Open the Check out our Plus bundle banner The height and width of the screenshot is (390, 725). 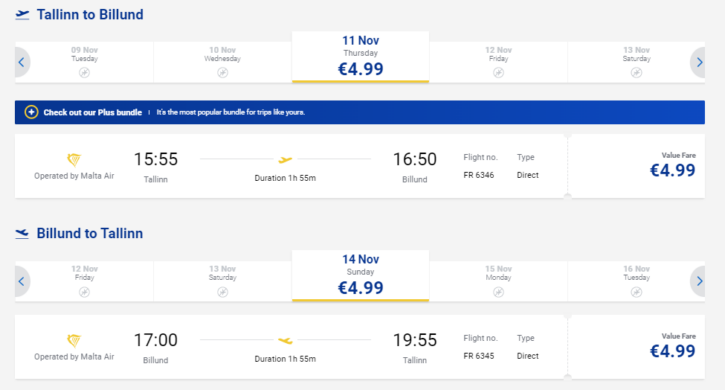(x=360, y=112)
